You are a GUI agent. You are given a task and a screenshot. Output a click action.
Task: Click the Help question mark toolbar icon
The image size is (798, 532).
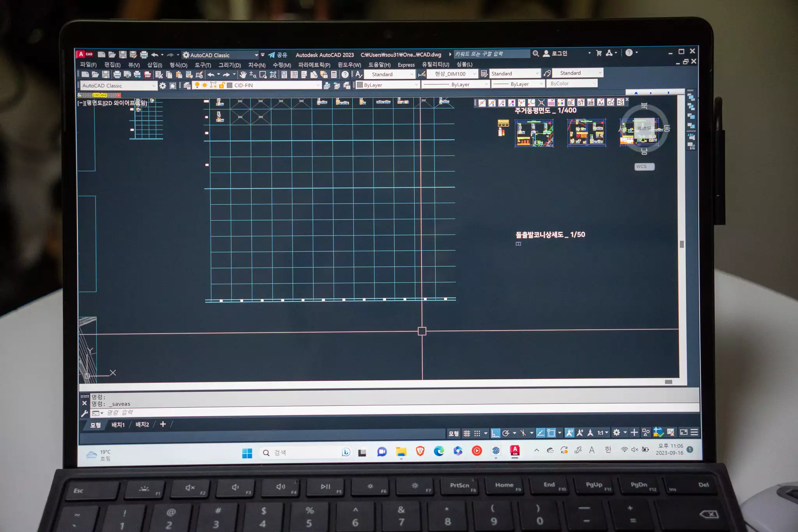click(345, 74)
